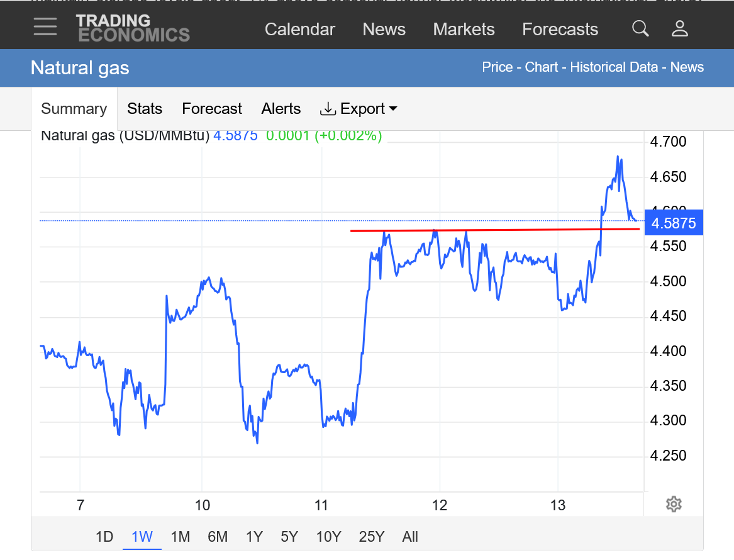The height and width of the screenshot is (560, 734).
Task: Show All historical data range
Action: [410, 537]
